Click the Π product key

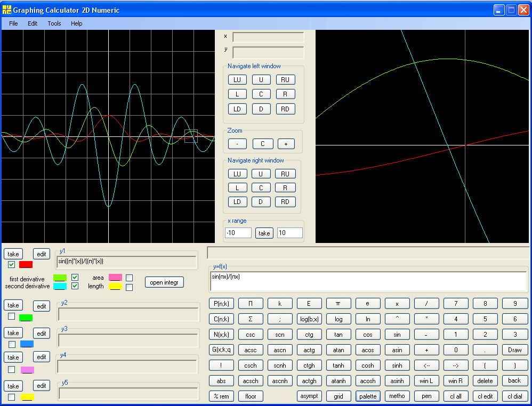[251, 304]
